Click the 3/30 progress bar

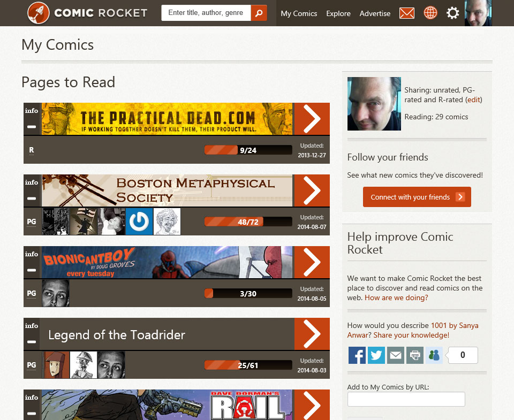click(x=248, y=294)
